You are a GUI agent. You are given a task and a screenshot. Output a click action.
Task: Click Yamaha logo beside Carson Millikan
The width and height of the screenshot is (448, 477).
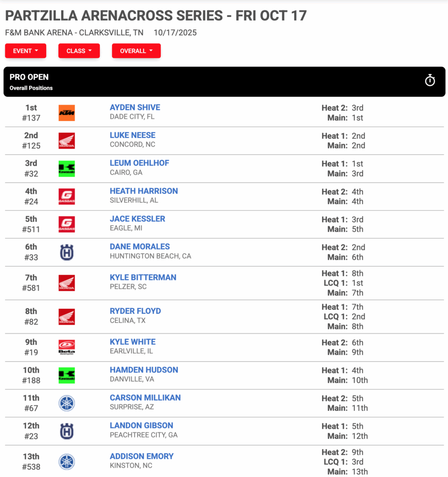(x=67, y=403)
